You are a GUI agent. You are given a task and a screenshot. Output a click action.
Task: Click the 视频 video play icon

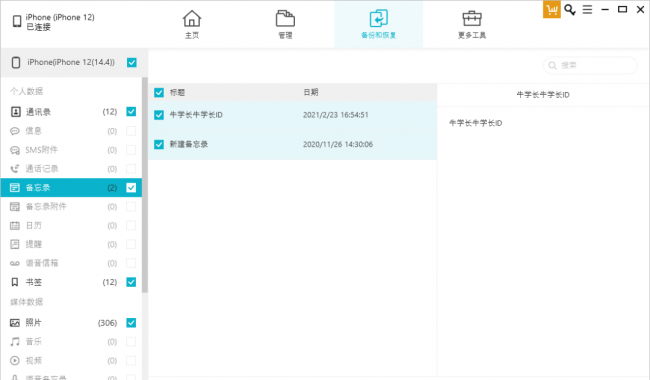[x=15, y=361]
